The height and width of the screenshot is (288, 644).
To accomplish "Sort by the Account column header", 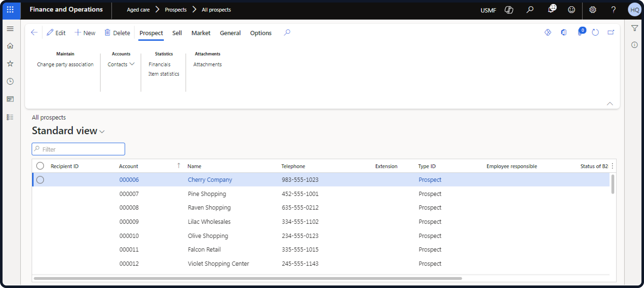I will (128, 166).
